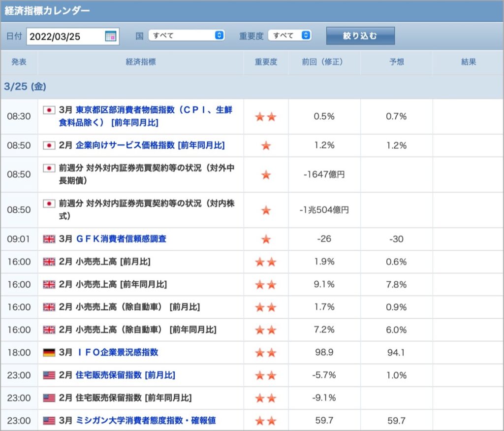Click the 3/25 (金) date heading

(25, 87)
